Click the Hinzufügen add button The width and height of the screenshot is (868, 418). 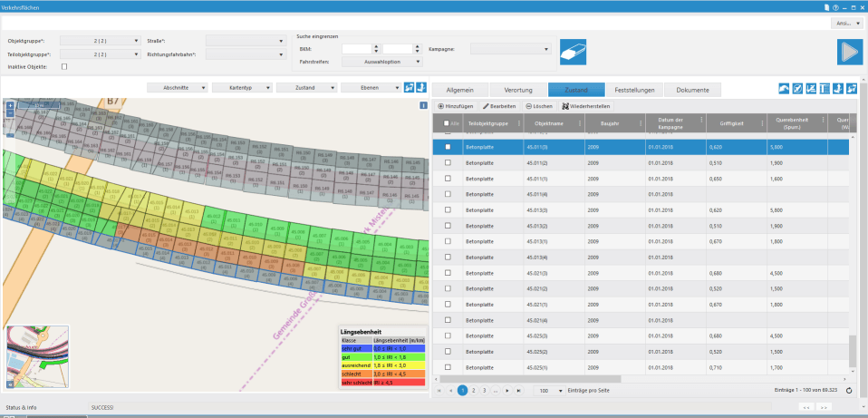tap(457, 106)
